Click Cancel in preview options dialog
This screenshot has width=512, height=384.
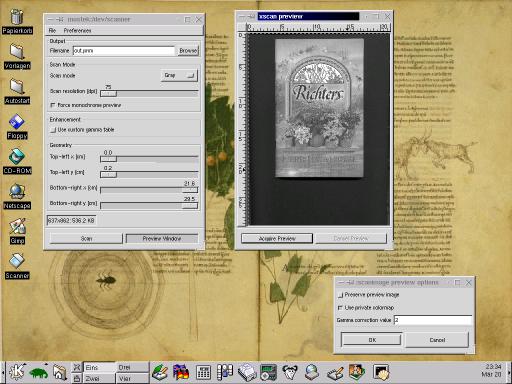pos(437,340)
